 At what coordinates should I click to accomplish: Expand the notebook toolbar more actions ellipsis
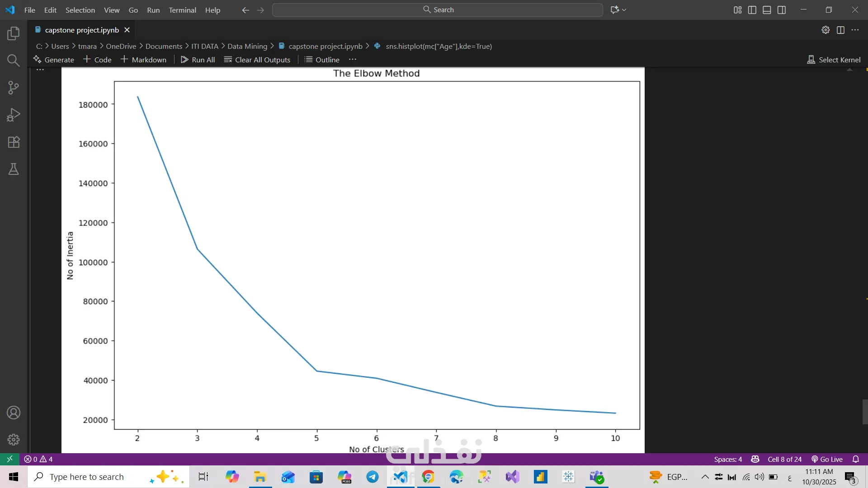point(353,60)
